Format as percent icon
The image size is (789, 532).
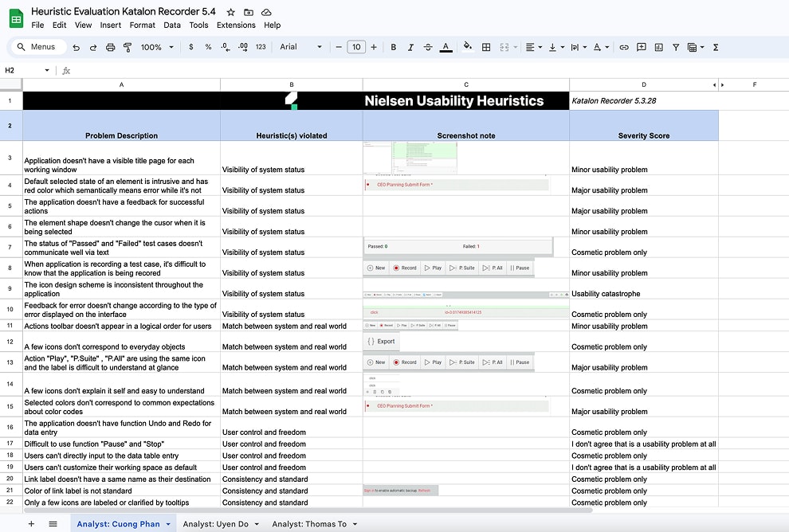click(208, 47)
